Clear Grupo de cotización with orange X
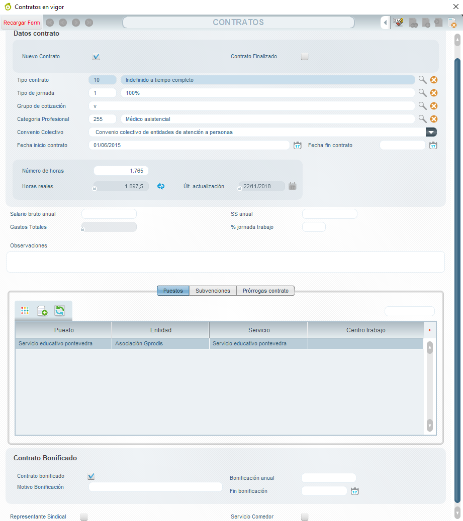Screen dimensions: 463x521 (434, 106)
